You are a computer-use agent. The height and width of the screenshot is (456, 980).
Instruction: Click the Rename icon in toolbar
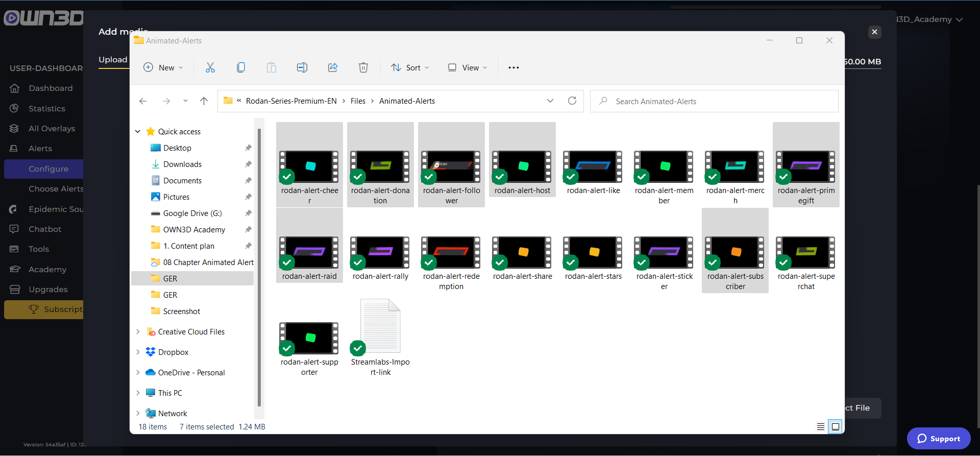[302, 67]
